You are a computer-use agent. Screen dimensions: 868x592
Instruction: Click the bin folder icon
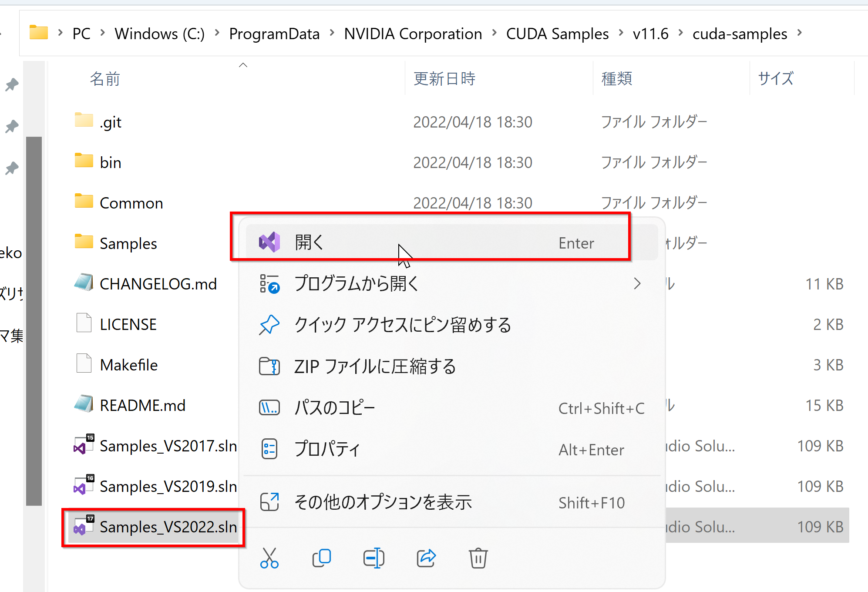tap(84, 160)
